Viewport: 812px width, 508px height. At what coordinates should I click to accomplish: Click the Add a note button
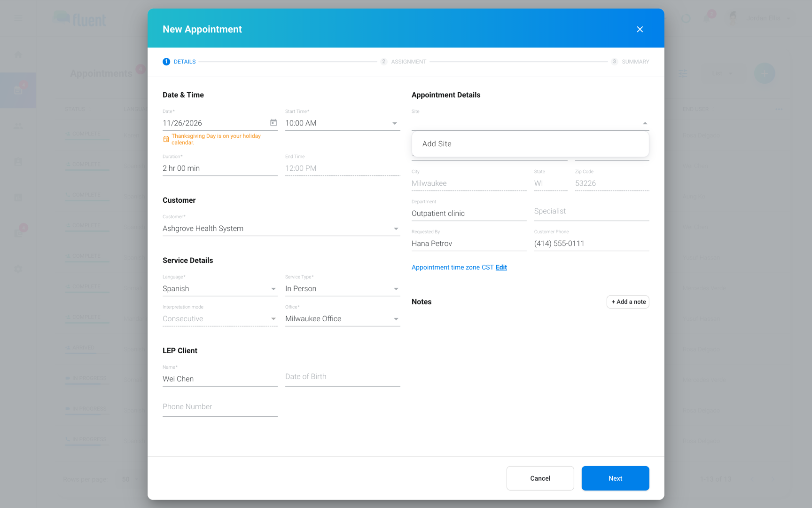(628, 302)
